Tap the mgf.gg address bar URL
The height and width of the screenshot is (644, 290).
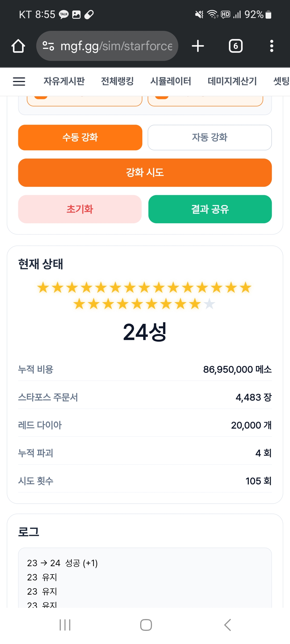tap(116, 46)
